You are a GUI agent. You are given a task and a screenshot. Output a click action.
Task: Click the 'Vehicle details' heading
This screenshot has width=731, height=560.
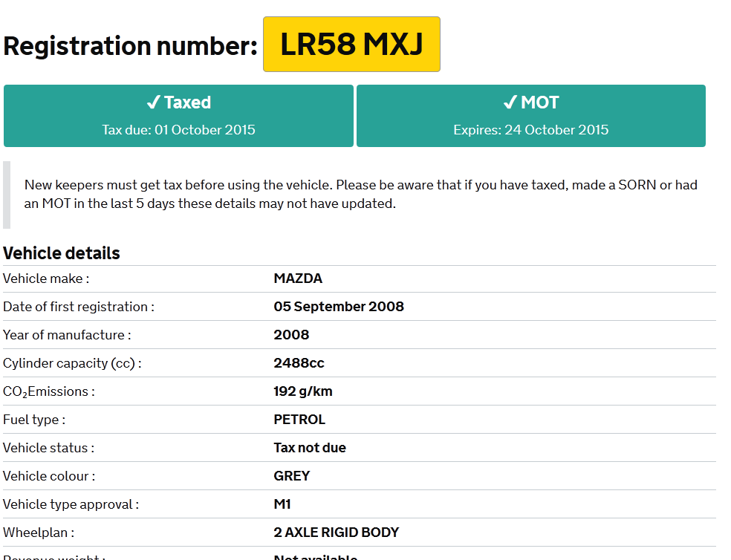pyautogui.click(x=62, y=253)
